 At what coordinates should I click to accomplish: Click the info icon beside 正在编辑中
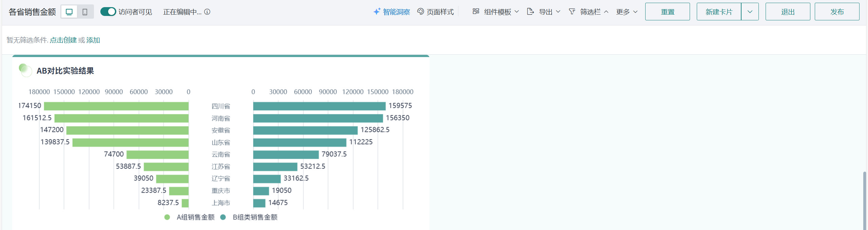(x=207, y=12)
